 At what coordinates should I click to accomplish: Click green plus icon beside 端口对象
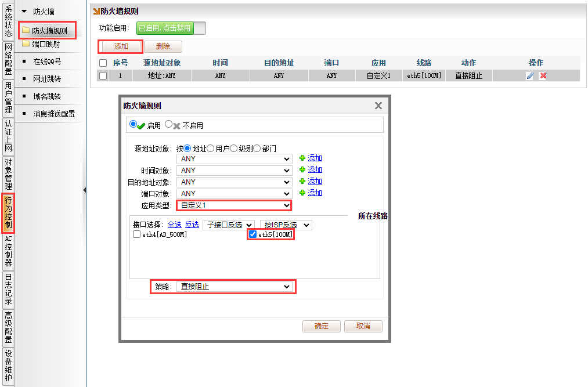coord(302,193)
